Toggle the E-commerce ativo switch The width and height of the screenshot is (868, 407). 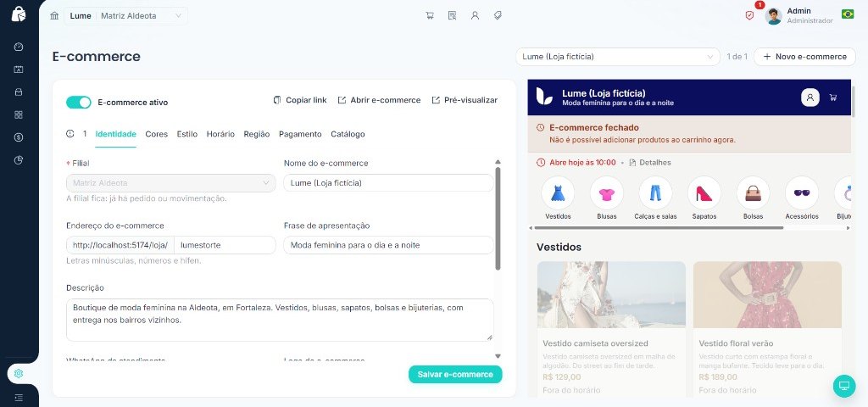point(79,103)
